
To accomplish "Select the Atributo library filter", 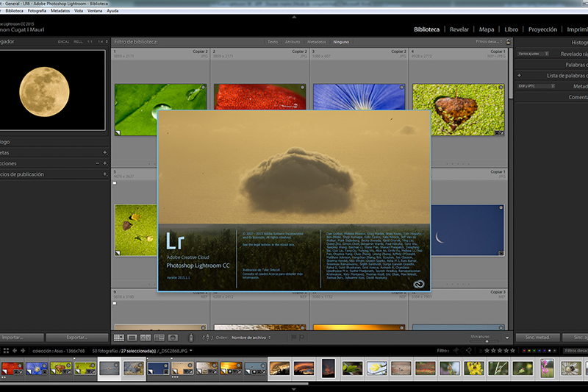I will coord(293,42).
